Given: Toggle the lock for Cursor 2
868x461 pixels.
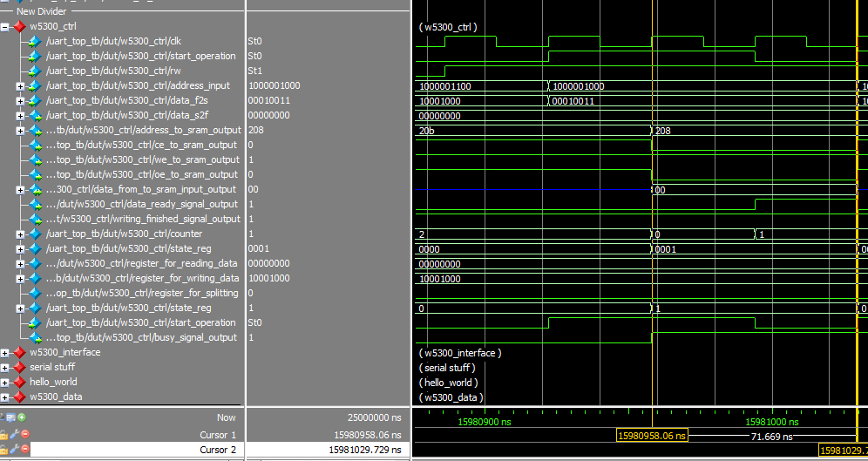Looking at the screenshot, I should (4, 450).
